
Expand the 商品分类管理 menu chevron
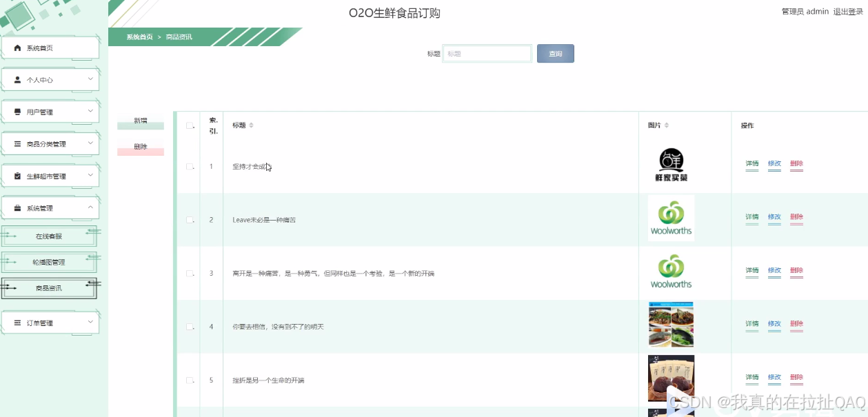[90, 143]
